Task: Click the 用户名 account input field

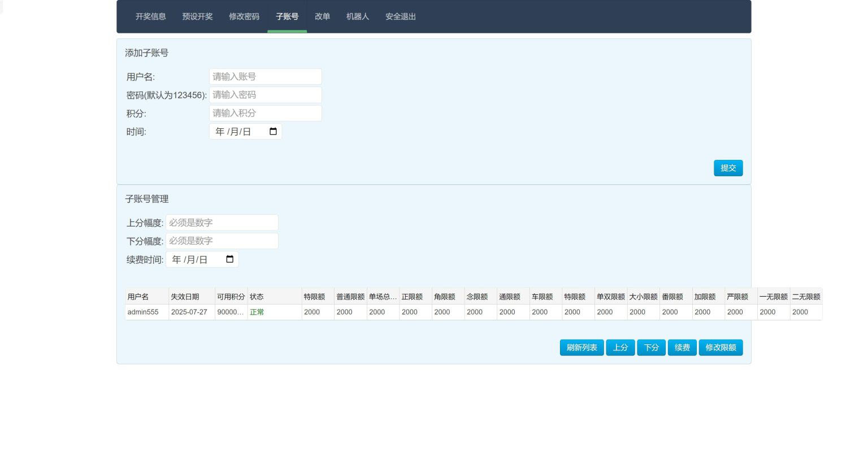Action: 265,77
